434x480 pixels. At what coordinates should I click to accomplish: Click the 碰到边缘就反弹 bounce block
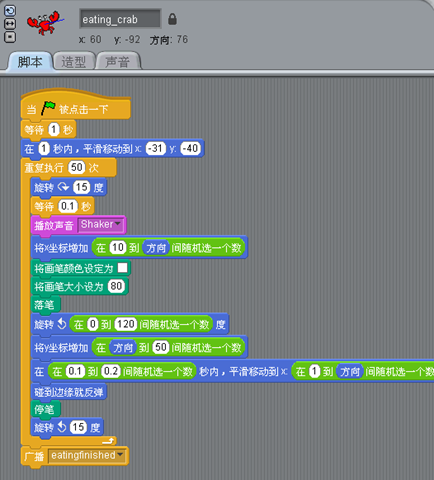[69, 392]
